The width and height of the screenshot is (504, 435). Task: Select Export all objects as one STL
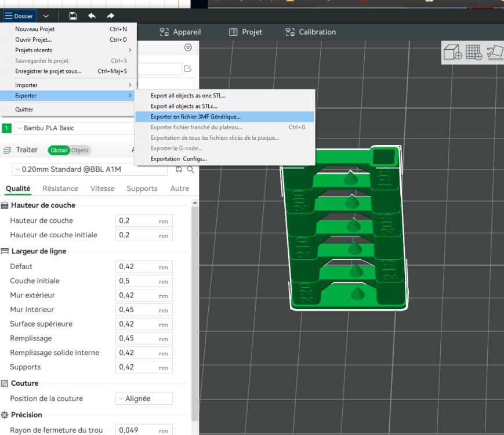pyautogui.click(x=188, y=96)
